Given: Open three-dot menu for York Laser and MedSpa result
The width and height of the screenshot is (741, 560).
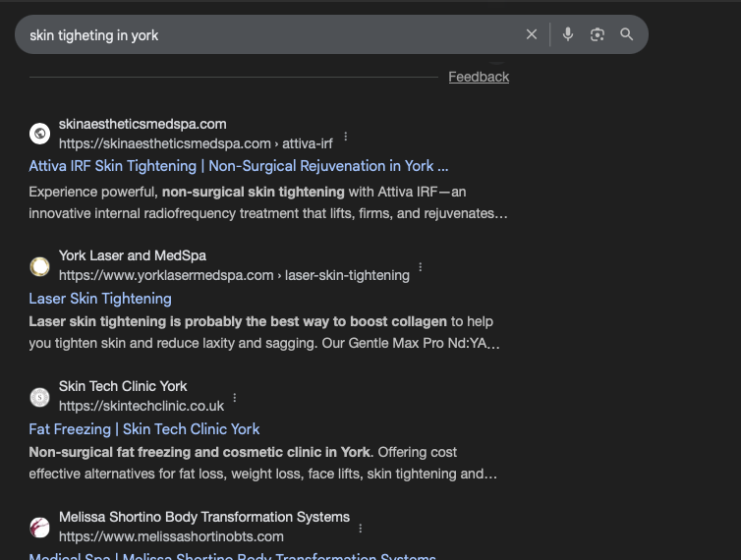Looking at the screenshot, I should (x=420, y=267).
